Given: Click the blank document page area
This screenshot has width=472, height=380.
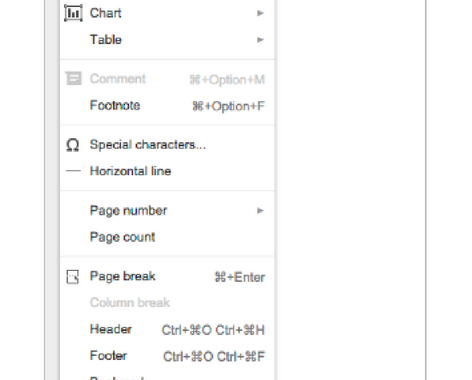Looking at the screenshot, I should pyautogui.click(x=350, y=190).
